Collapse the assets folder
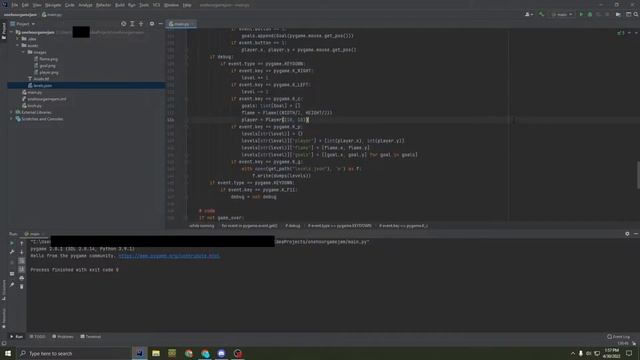The height and width of the screenshot is (360, 640). 18,46
